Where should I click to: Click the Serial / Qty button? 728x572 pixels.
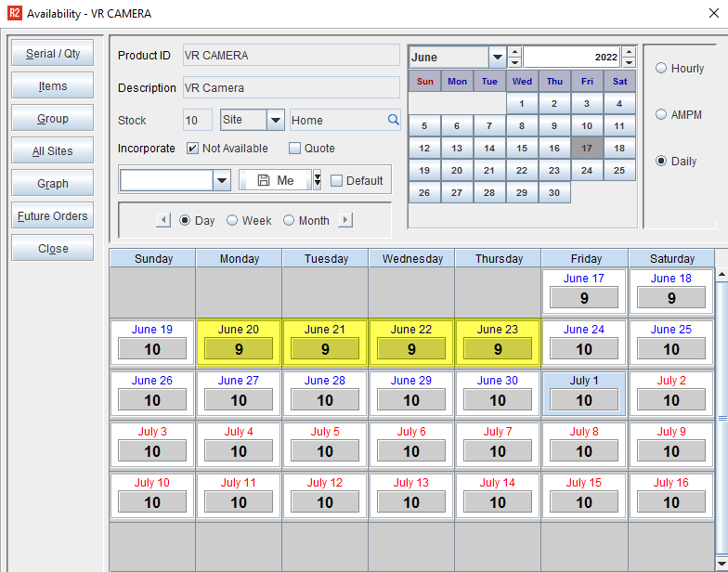[x=53, y=54]
